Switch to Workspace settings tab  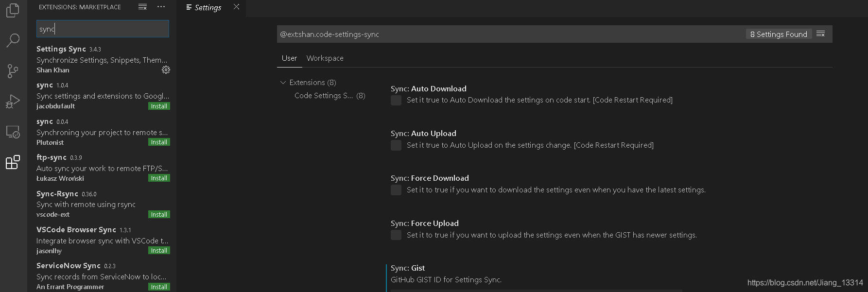click(325, 58)
